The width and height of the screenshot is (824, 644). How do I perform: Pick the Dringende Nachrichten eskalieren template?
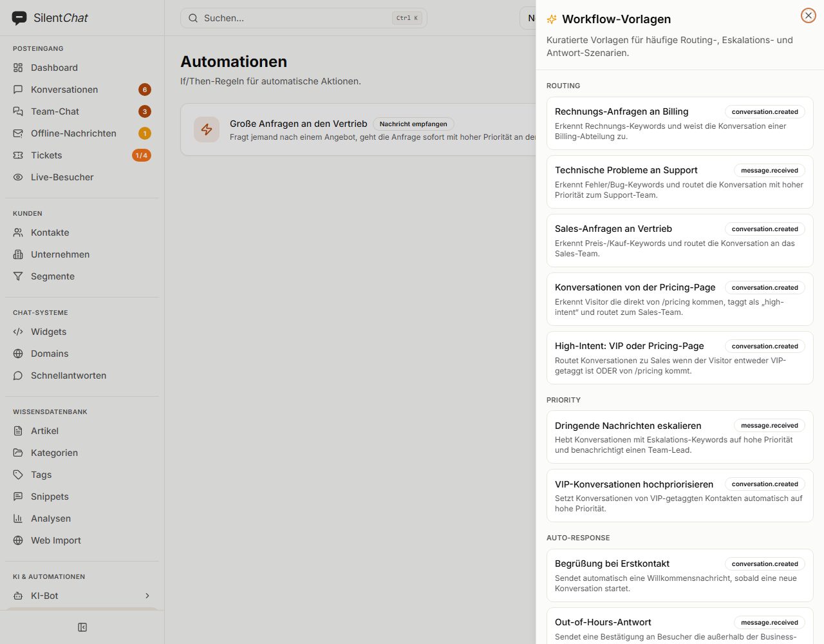pos(680,437)
